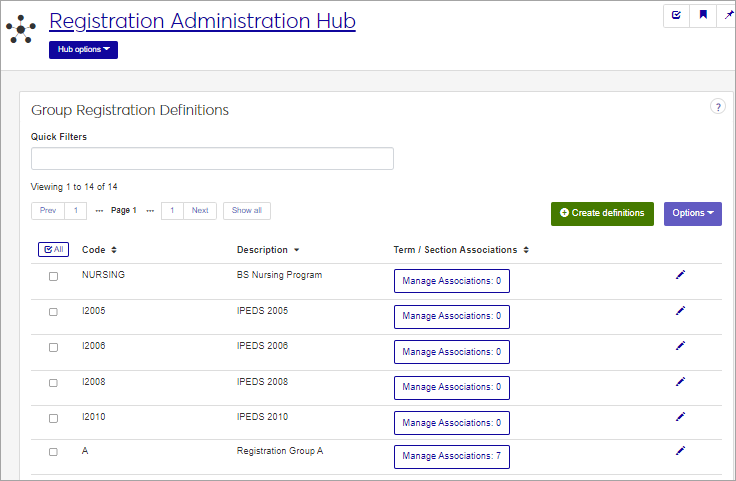
Task: Toggle the select All checkbox button
Action: [x=53, y=249]
